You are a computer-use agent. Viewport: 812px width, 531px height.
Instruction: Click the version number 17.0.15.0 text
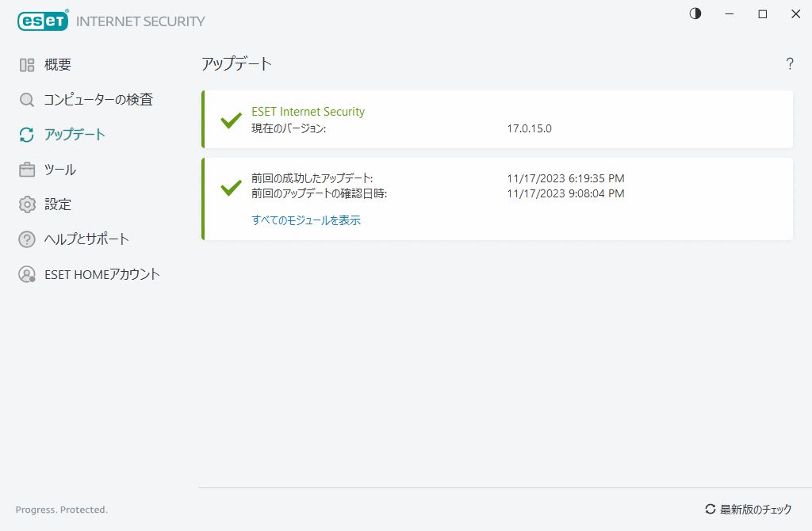530,128
